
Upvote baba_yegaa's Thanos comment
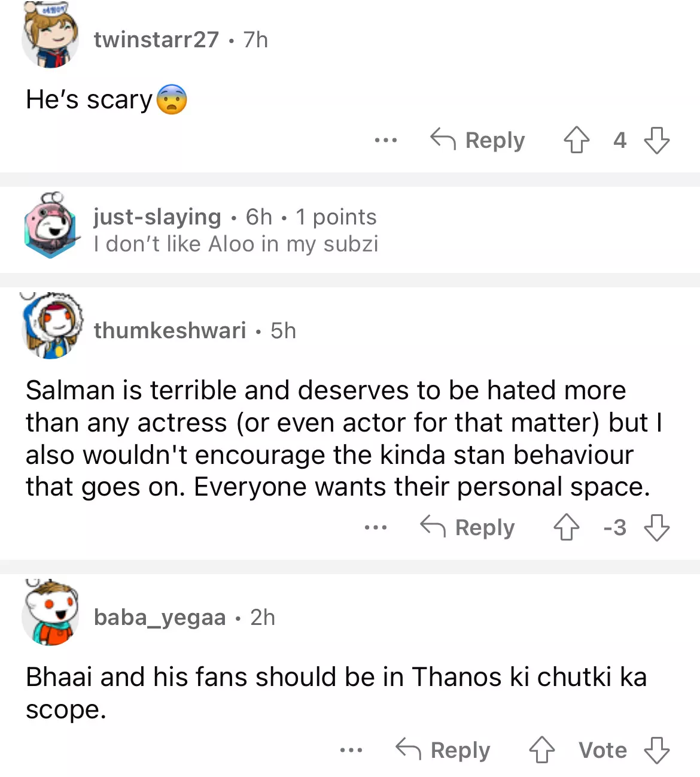click(x=541, y=750)
